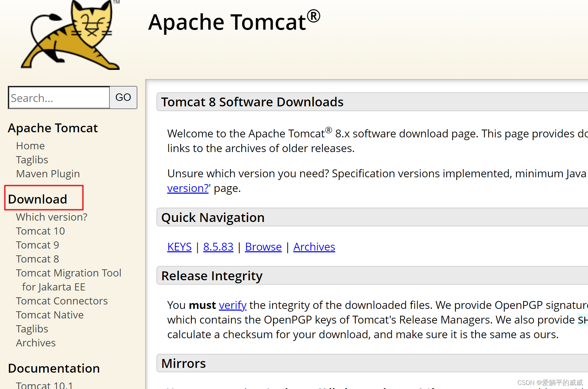The height and width of the screenshot is (389, 588).
Task: Click the GO search button
Action: pos(123,98)
